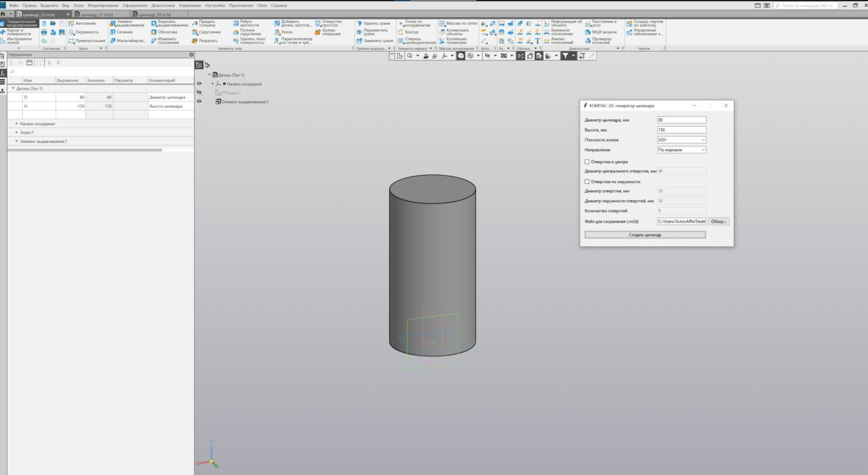Launch Проверка коллизий collision check
Screen dimensions: 868x475
pyautogui.click(x=598, y=40)
